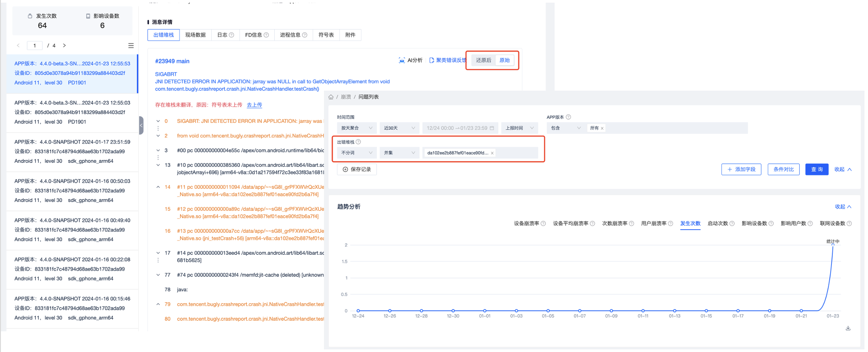Click the 查询 button
The height and width of the screenshot is (352, 868).
(817, 169)
